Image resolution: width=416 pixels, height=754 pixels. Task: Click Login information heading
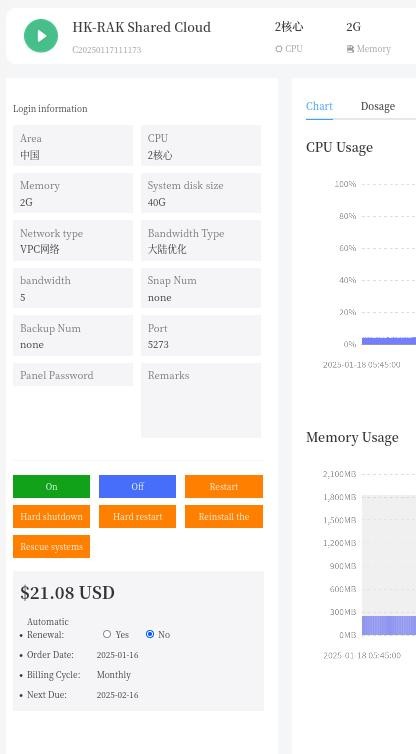50,109
